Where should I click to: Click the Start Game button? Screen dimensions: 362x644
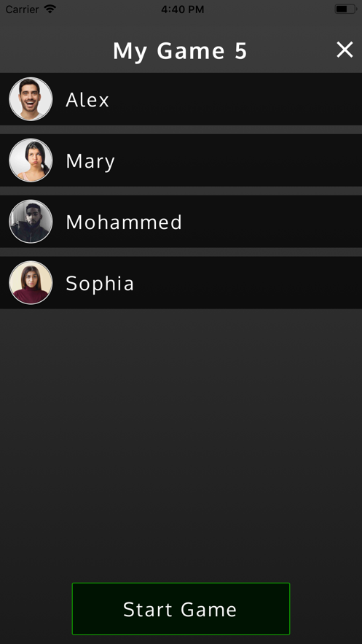(181, 609)
